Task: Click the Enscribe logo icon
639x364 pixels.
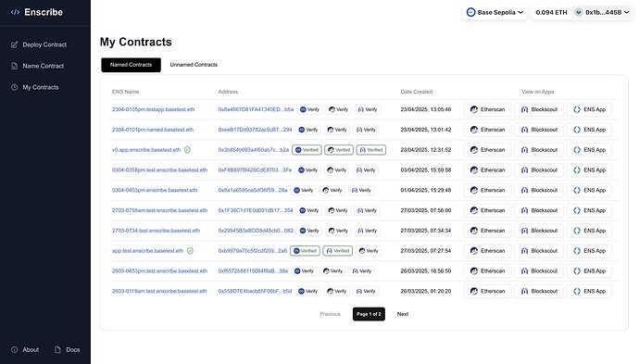Action: [x=15, y=12]
